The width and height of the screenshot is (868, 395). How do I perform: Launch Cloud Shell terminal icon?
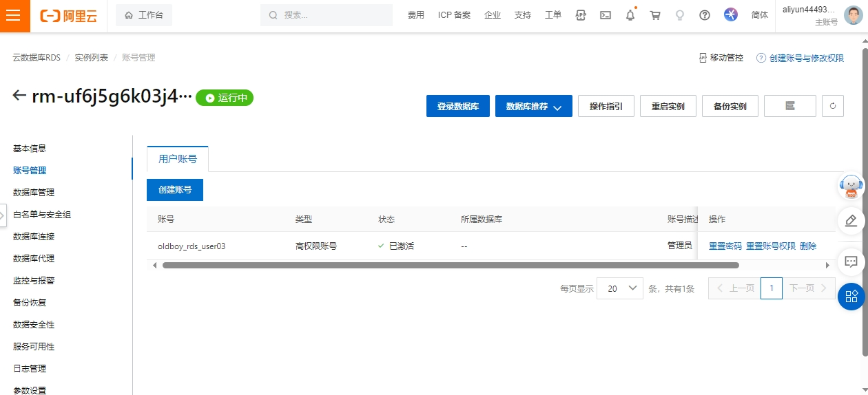tap(606, 15)
